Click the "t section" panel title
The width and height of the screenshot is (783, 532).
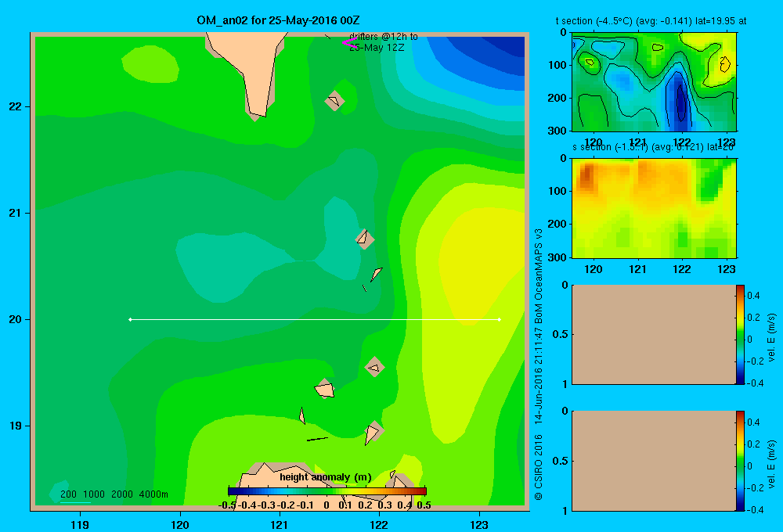click(x=651, y=21)
